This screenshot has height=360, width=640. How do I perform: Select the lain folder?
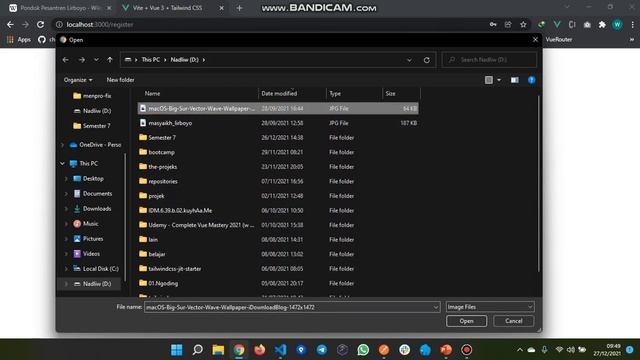pyautogui.click(x=278, y=240)
